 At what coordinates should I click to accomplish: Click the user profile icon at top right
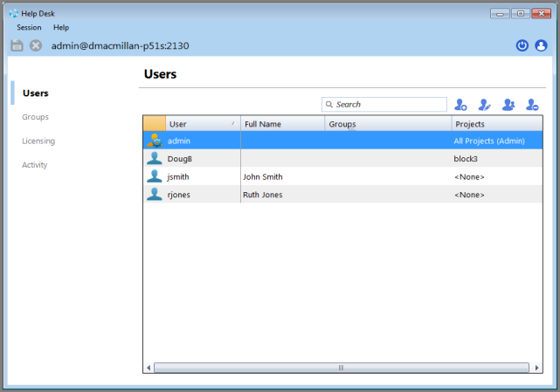541,45
